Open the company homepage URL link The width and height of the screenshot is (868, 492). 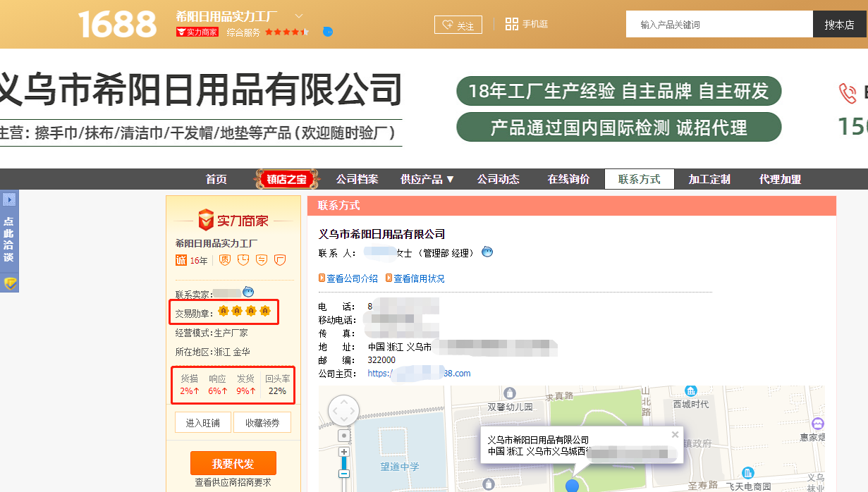click(419, 373)
